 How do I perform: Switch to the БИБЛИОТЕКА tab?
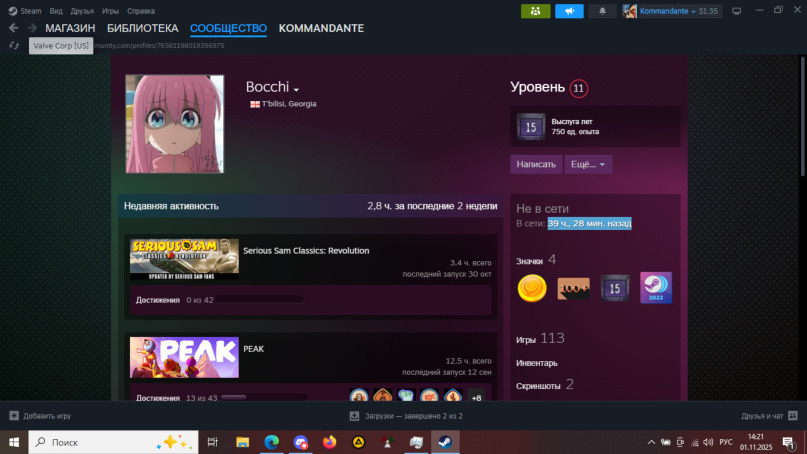[142, 28]
